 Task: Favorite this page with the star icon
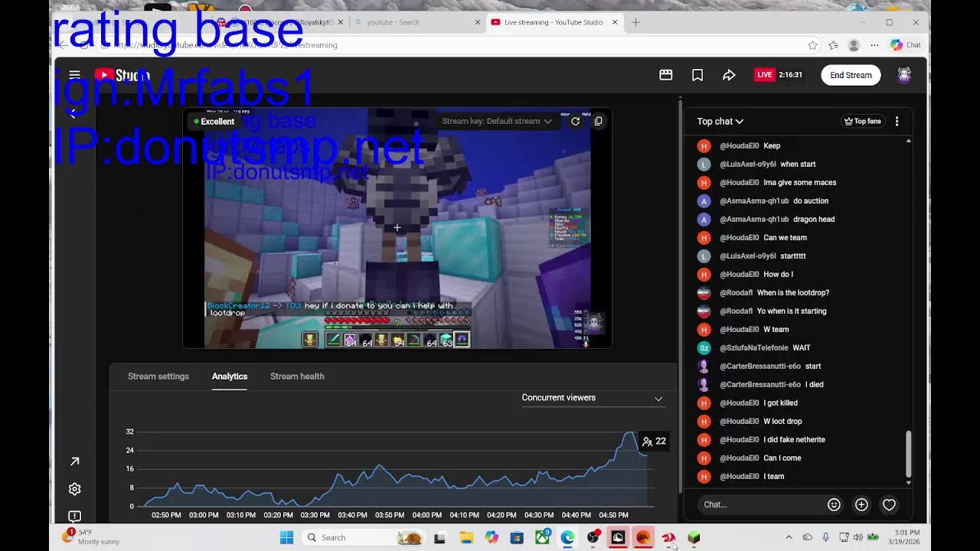812,45
